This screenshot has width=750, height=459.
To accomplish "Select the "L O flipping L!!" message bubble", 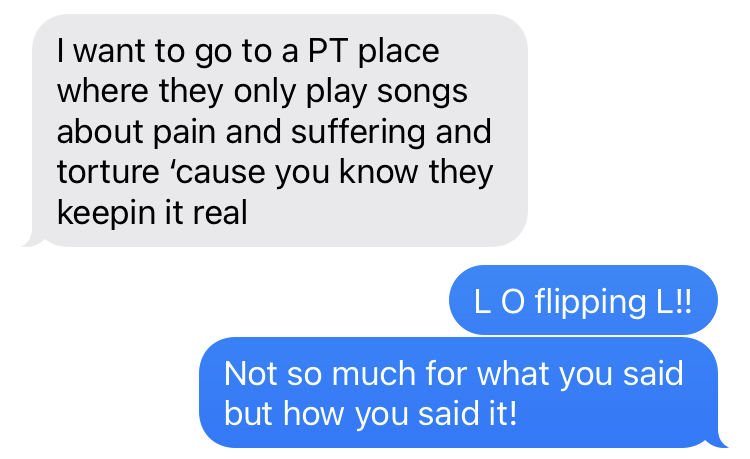I will (x=583, y=300).
